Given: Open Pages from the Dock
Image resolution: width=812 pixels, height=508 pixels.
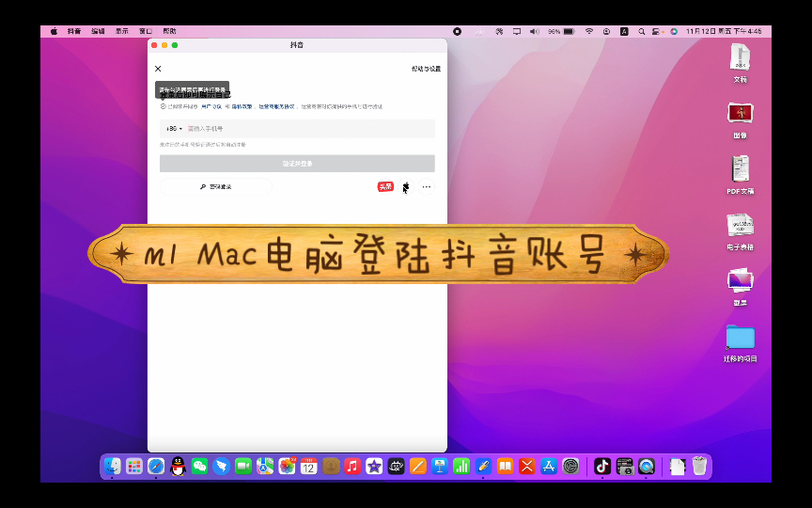Looking at the screenshot, I should coord(418,467).
